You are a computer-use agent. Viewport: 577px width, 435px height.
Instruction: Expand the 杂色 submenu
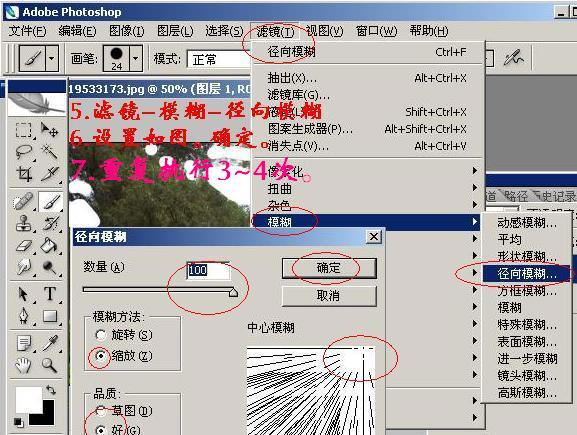click(368, 205)
